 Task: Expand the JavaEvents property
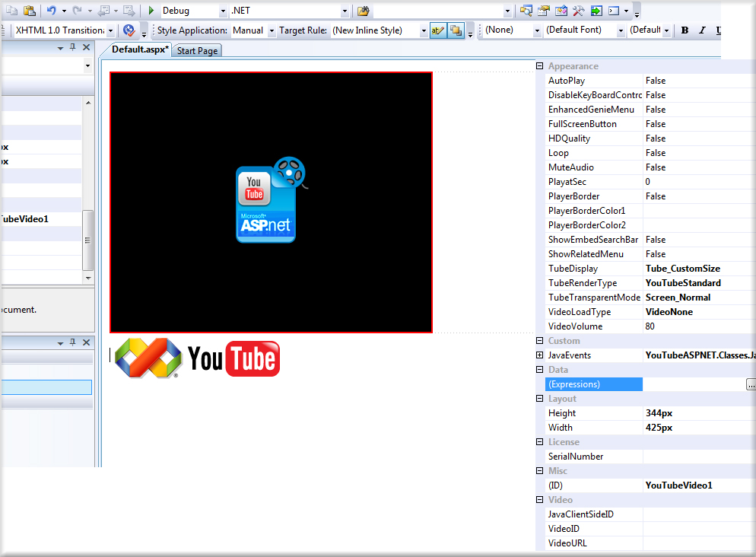point(539,355)
